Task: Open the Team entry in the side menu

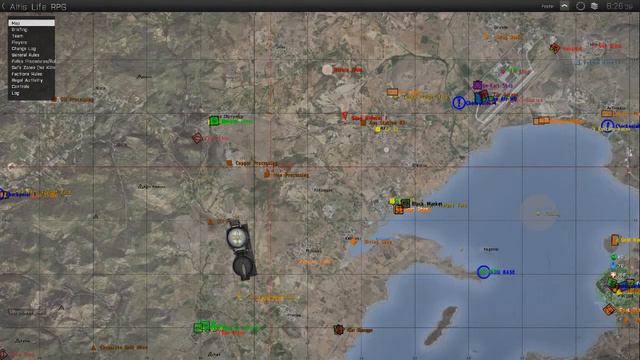Action: pos(31,36)
